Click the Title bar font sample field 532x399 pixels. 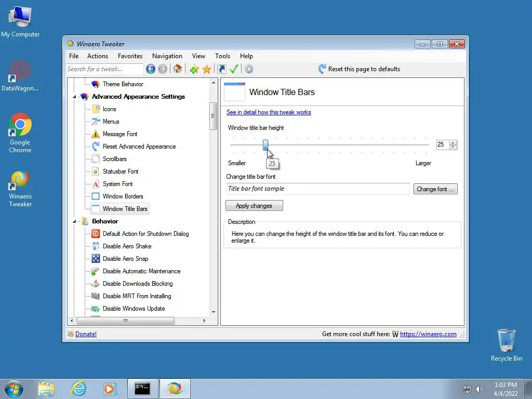point(317,189)
